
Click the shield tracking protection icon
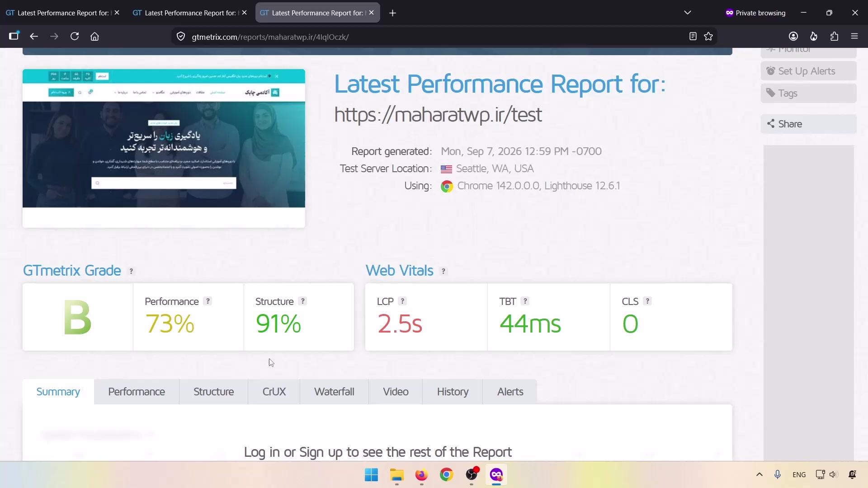point(181,37)
